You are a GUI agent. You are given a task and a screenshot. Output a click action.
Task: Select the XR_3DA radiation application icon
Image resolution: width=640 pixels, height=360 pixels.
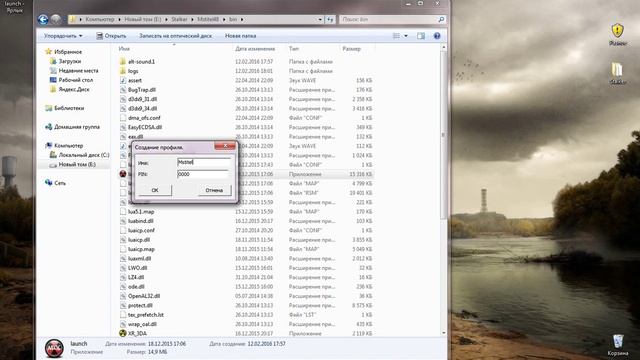[123, 333]
